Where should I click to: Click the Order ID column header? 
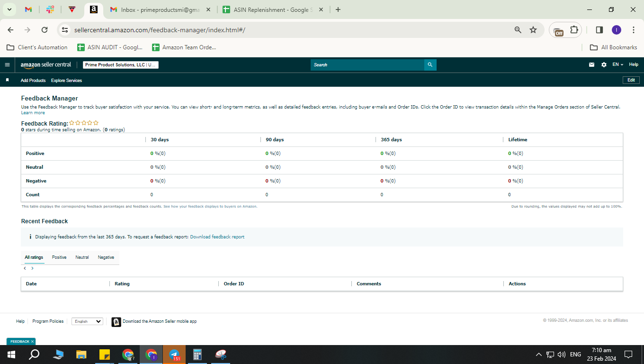[234, 284]
